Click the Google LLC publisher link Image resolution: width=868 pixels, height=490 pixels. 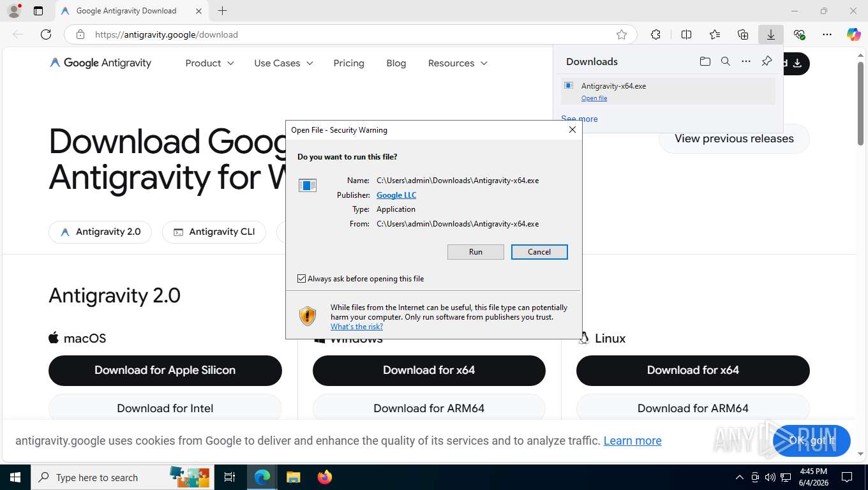396,195
